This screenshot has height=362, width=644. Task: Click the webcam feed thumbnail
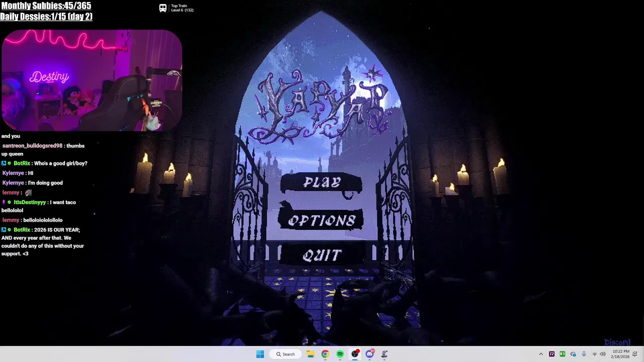click(x=92, y=80)
